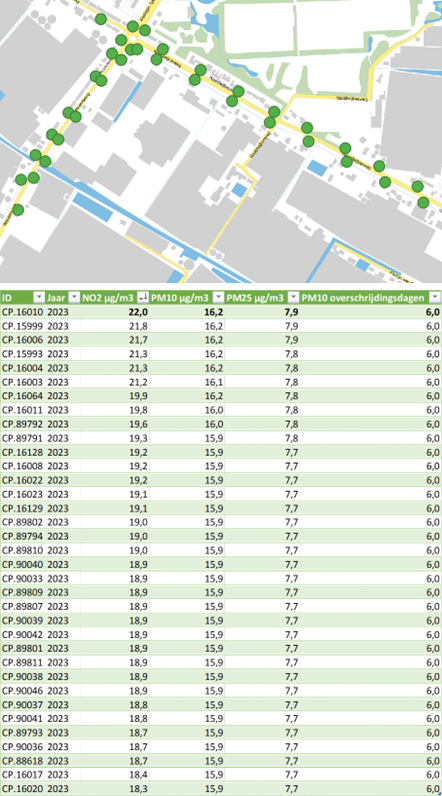This screenshot has height=796, width=442.
Task: Click the ID cell CP.16129
Action: [23, 508]
